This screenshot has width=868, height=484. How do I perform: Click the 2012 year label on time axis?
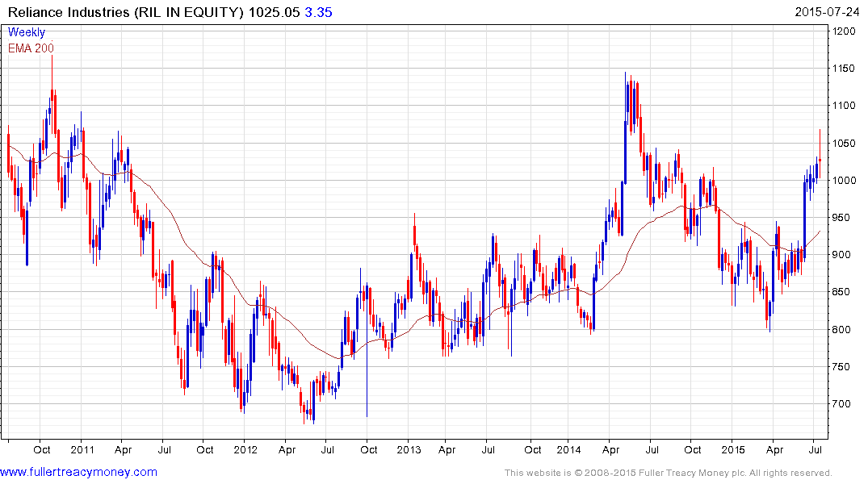245,449
